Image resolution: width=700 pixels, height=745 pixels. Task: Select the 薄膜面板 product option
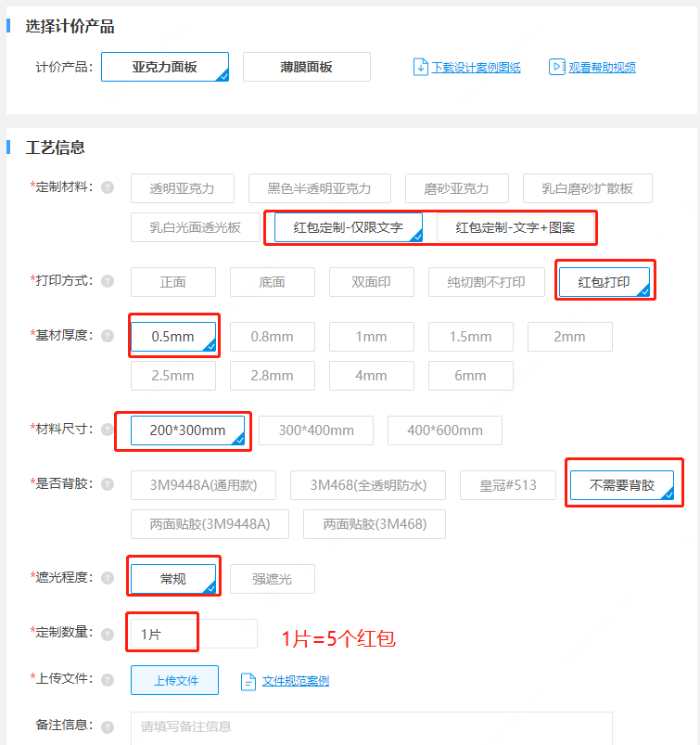[x=306, y=67]
